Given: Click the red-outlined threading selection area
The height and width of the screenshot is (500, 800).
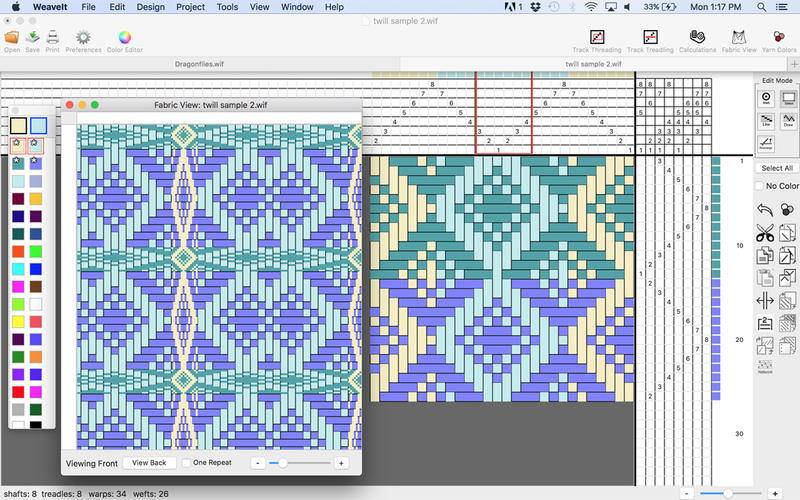Looking at the screenshot, I should point(504,113).
